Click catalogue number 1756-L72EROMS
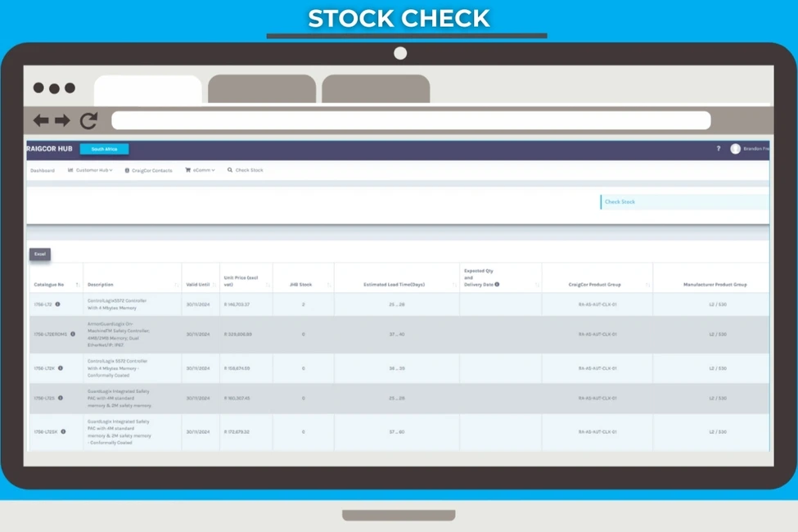Image resolution: width=798 pixels, height=532 pixels. coord(51,335)
